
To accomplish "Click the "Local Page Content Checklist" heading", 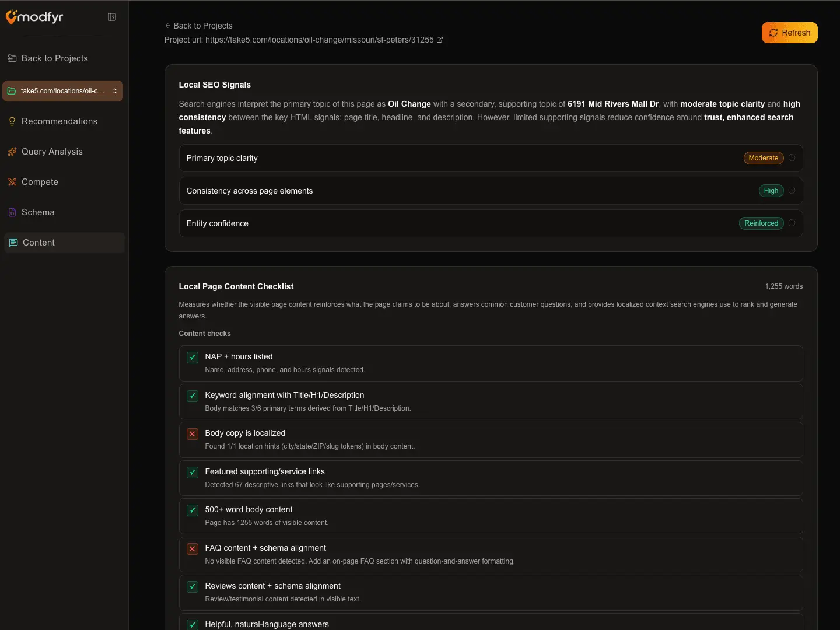I will point(236,286).
